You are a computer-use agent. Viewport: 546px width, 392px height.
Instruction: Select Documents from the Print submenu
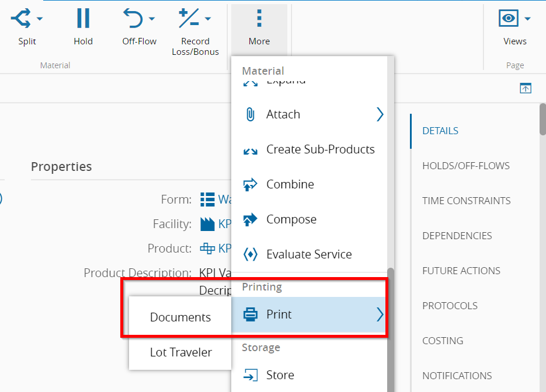[180, 317]
